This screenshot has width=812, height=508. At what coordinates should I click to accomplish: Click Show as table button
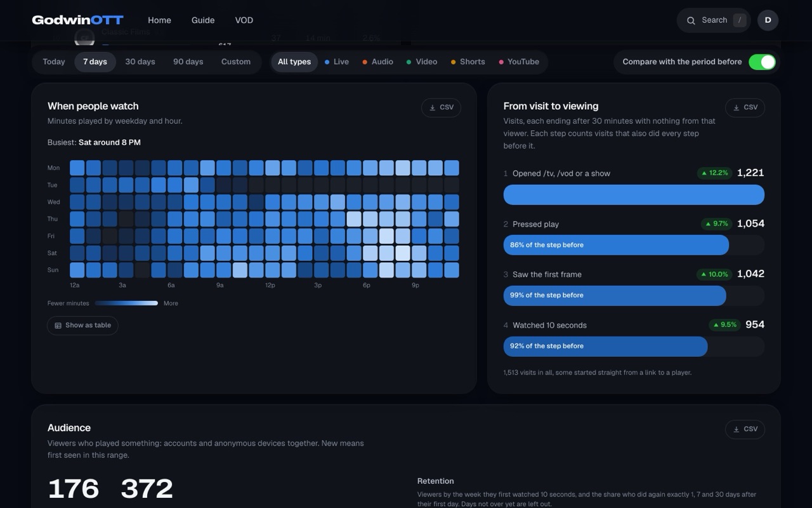pyautogui.click(x=82, y=326)
